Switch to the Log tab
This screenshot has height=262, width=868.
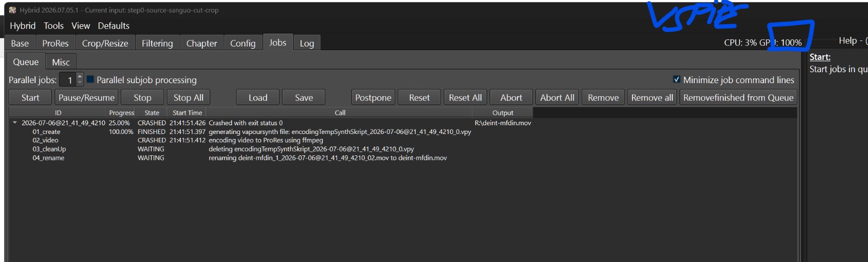(x=307, y=43)
